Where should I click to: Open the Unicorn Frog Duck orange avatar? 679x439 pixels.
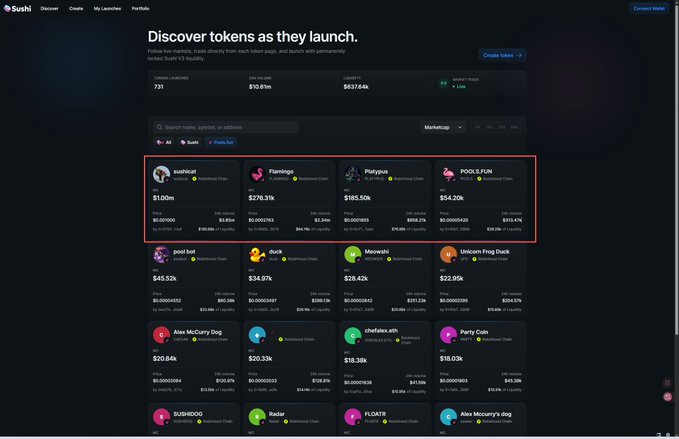click(448, 255)
